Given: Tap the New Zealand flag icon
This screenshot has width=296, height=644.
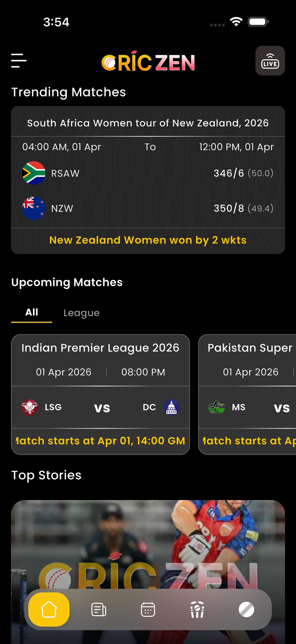Looking at the screenshot, I should point(34,208).
